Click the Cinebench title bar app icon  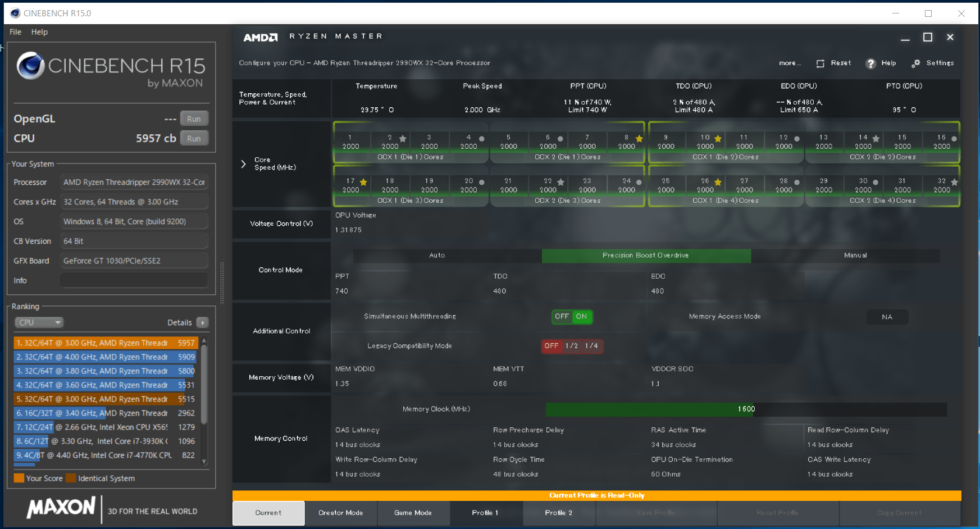point(15,13)
